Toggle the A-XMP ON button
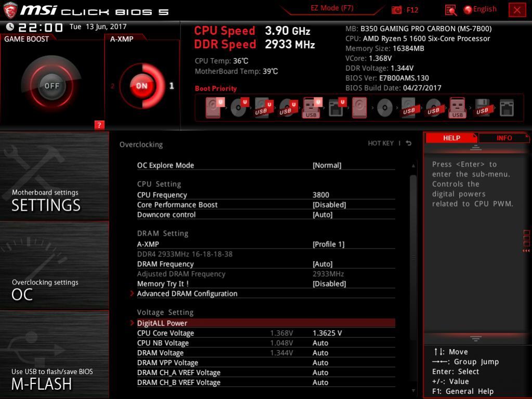The width and height of the screenshot is (532, 399). point(142,85)
